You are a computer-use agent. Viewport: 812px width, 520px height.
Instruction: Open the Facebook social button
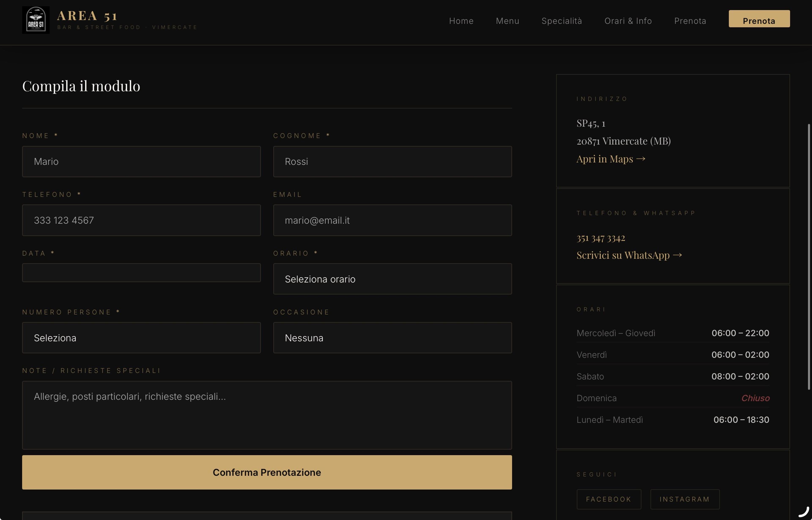tap(609, 499)
